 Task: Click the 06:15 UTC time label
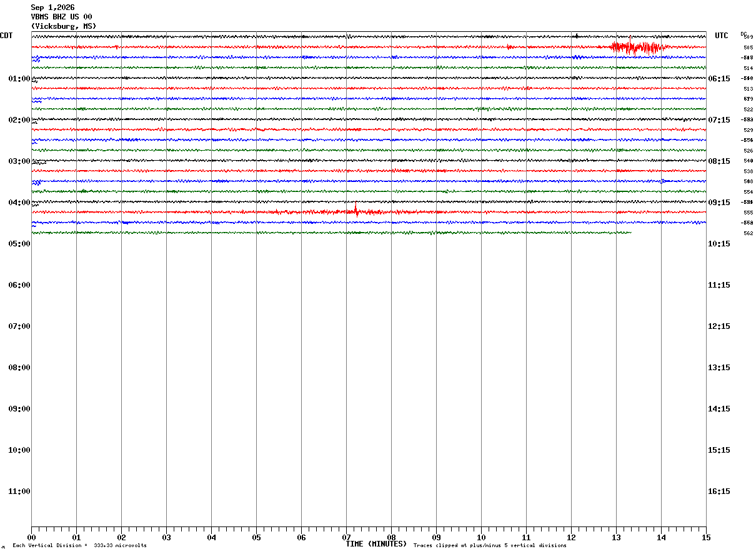point(719,79)
